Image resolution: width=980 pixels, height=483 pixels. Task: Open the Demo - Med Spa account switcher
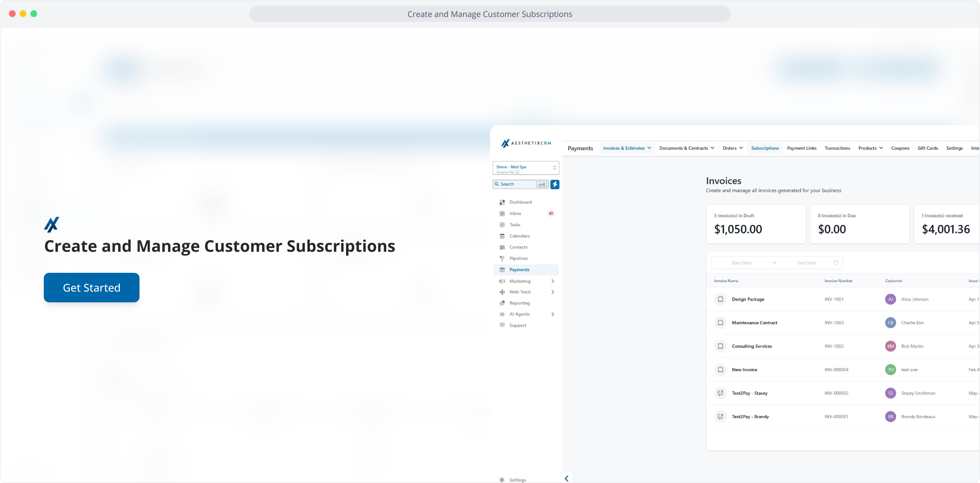coord(526,168)
